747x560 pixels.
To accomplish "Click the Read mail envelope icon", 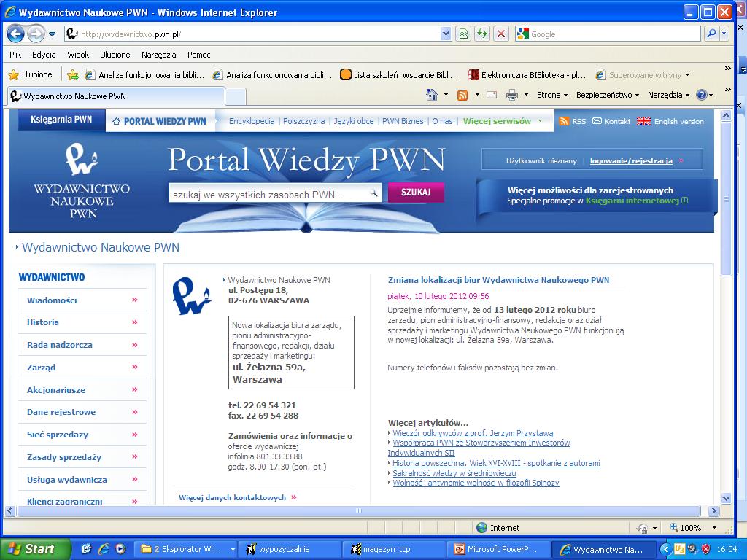I will 492,95.
